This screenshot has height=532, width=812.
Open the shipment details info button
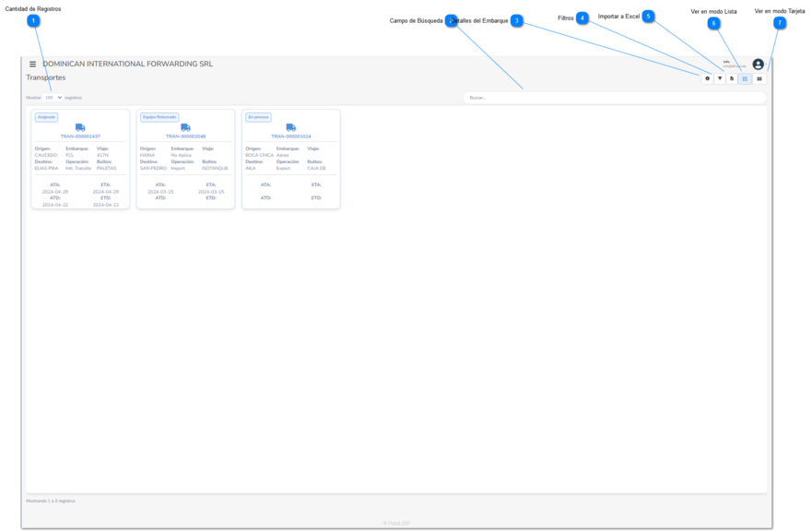tap(707, 78)
